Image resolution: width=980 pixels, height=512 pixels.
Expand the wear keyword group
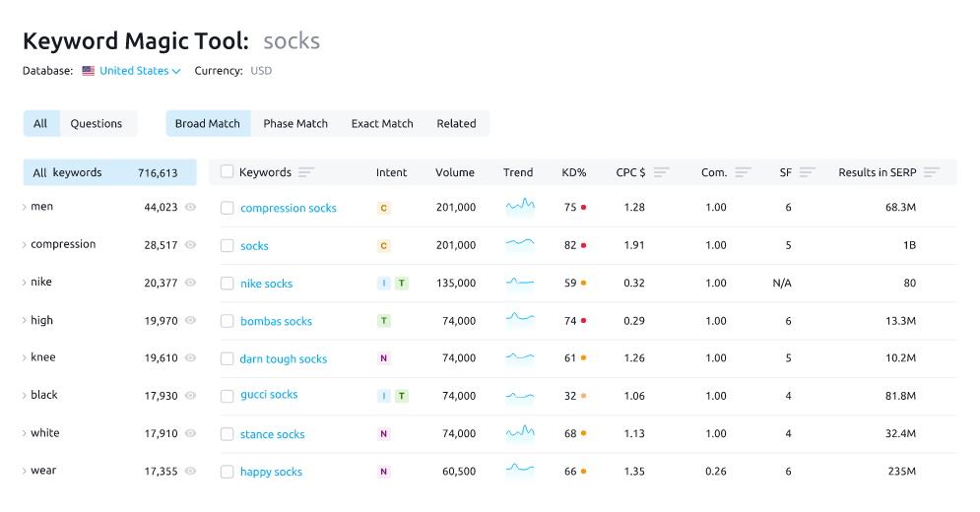[x=25, y=471]
